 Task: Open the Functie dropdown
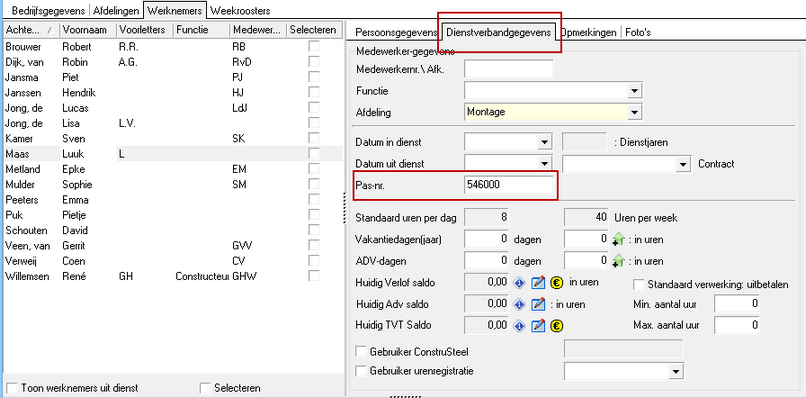pos(635,91)
